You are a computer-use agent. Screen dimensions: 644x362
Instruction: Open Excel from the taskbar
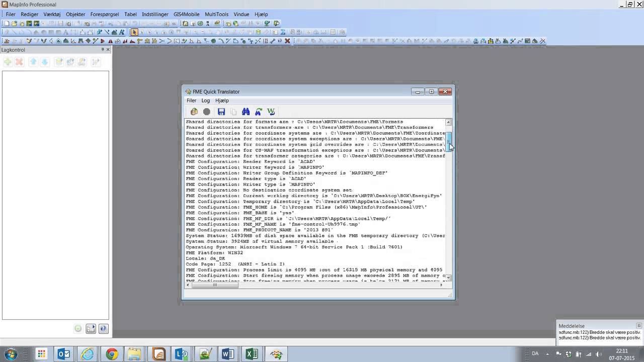(252, 354)
